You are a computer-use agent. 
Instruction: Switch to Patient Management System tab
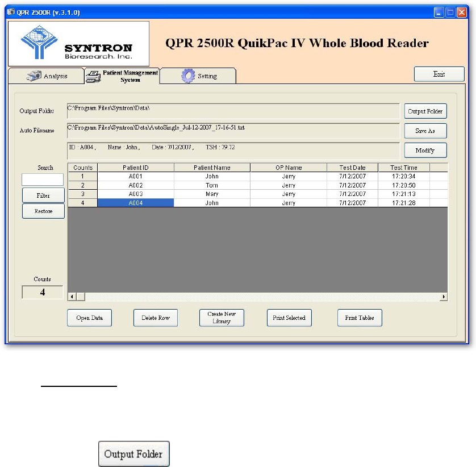pos(122,76)
